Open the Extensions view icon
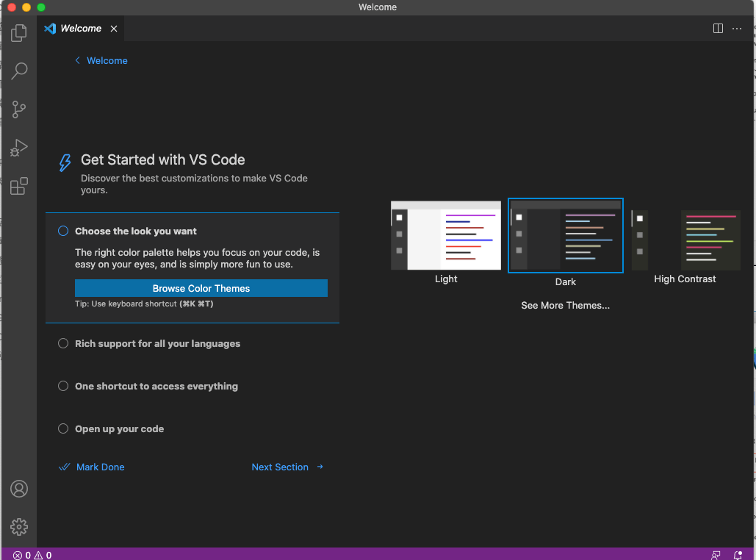The width and height of the screenshot is (756, 560). click(19, 186)
